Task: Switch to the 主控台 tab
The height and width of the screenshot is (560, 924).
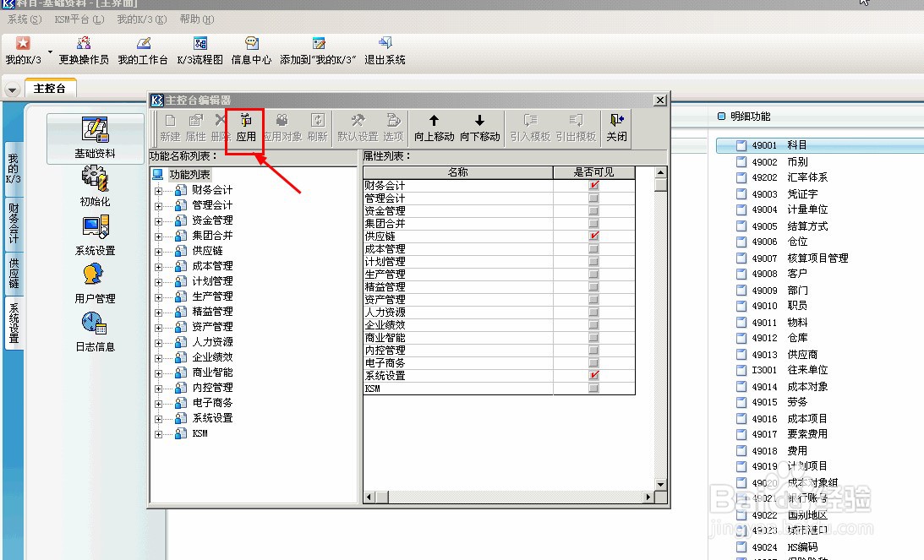Action: pyautogui.click(x=49, y=87)
